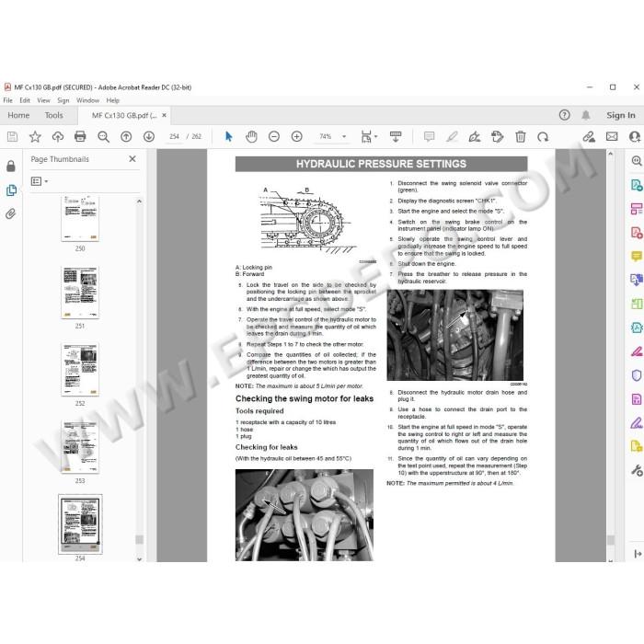Click the document vertical scrollbar thumb
Screen dimensions: 644x644
tap(610, 540)
